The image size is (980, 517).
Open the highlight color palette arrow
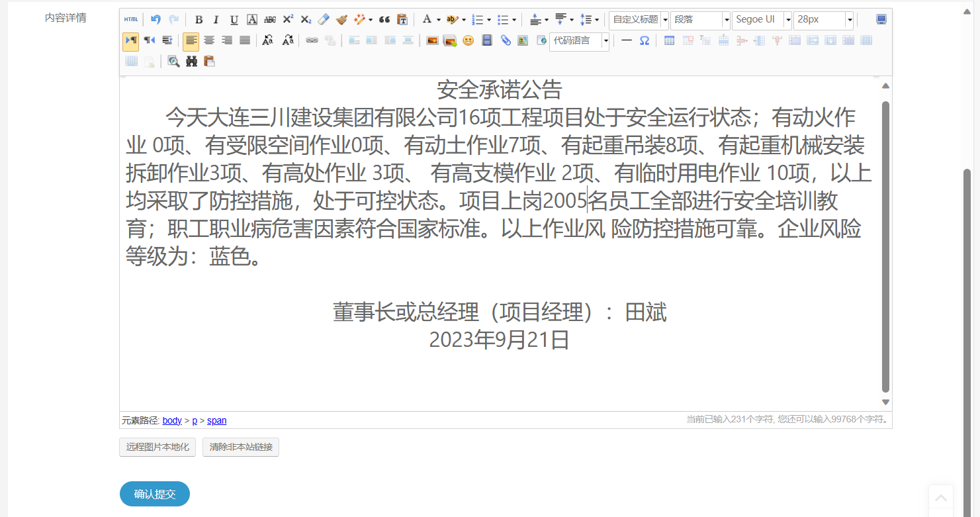pyautogui.click(x=464, y=20)
